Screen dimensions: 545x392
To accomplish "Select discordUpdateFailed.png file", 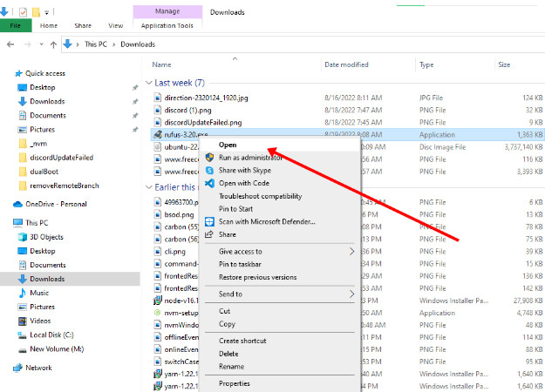I will pos(203,123).
